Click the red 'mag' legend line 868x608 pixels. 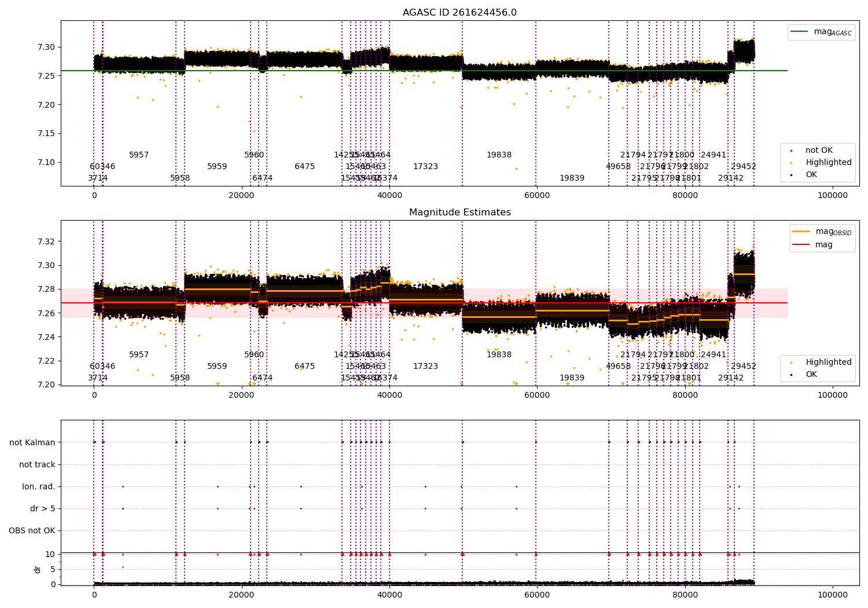[x=801, y=244]
